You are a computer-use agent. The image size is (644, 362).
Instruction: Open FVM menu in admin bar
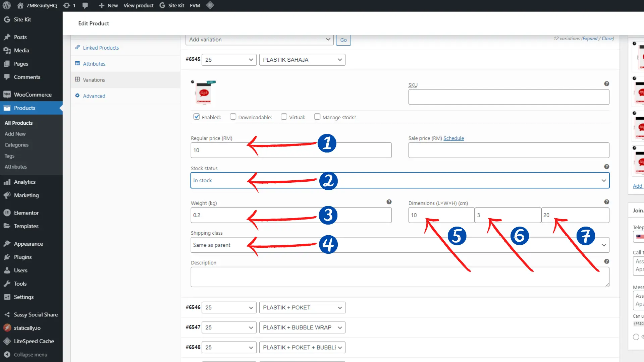point(195,5)
